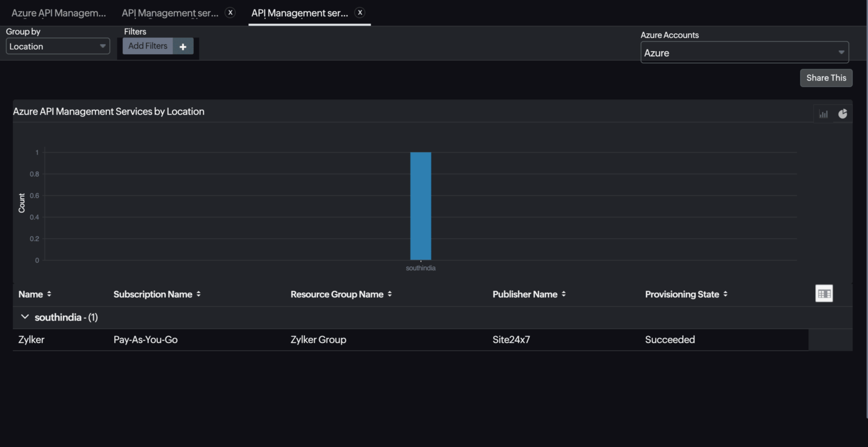The width and height of the screenshot is (868, 447).
Task: Click the plus icon next to Add Filters
Action: tap(183, 46)
